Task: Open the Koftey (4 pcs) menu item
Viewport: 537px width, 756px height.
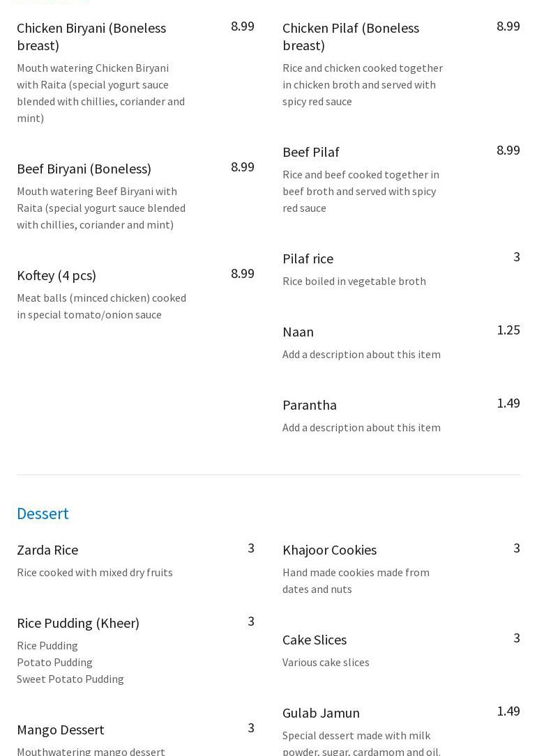Action: point(56,275)
